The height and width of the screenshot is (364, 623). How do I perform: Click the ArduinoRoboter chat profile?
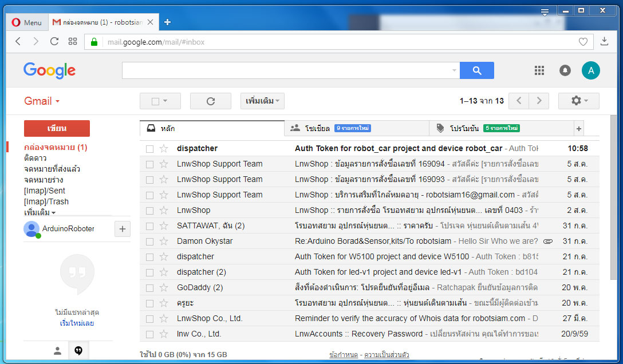coord(60,229)
